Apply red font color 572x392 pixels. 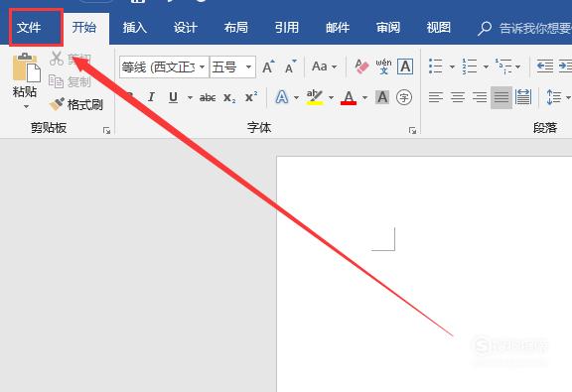coord(349,97)
